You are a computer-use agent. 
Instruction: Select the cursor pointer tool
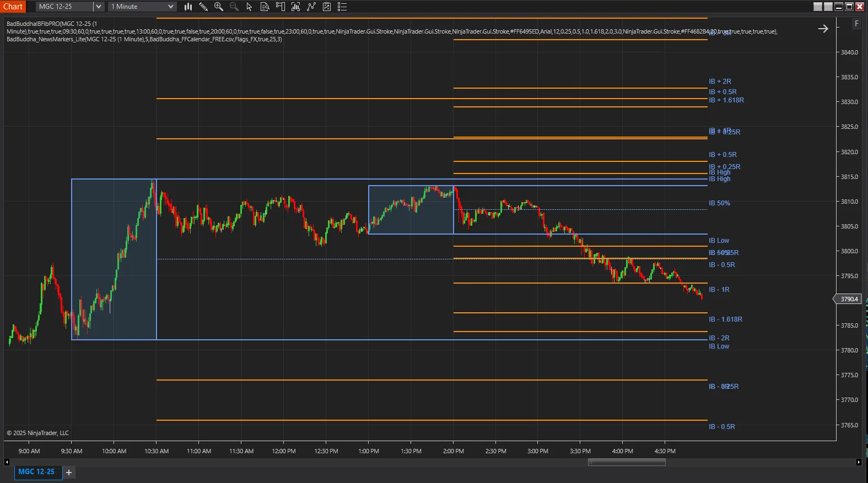tap(249, 7)
